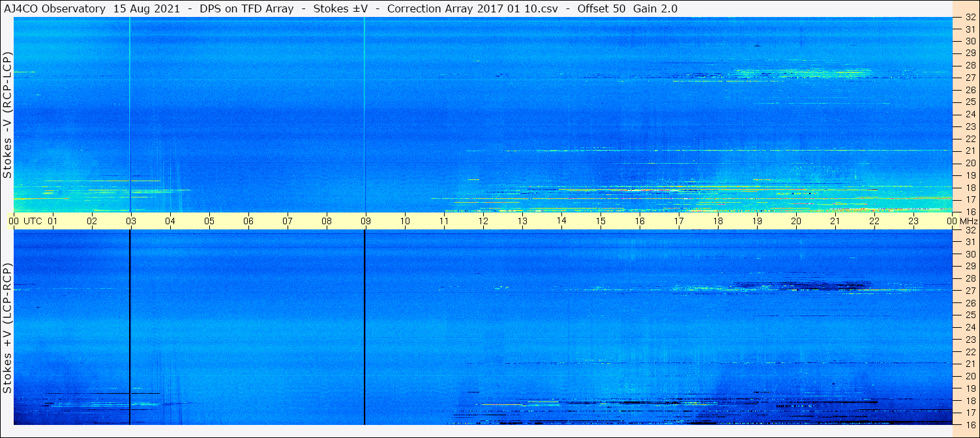Select the 14 hour mark on time axis

click(x=561, y=221)
